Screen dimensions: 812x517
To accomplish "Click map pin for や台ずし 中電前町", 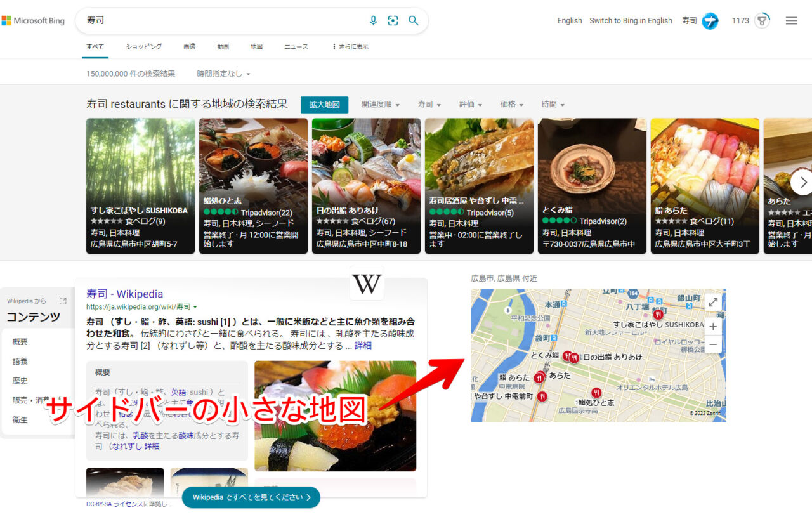I will (x=542, y=396).
